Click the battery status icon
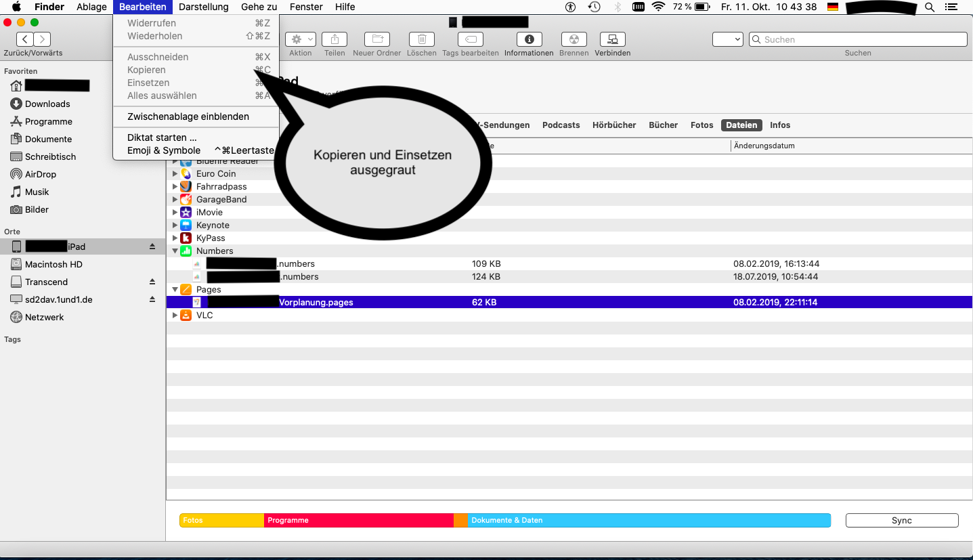Screen dimensions: 973x560 (702, 7)
